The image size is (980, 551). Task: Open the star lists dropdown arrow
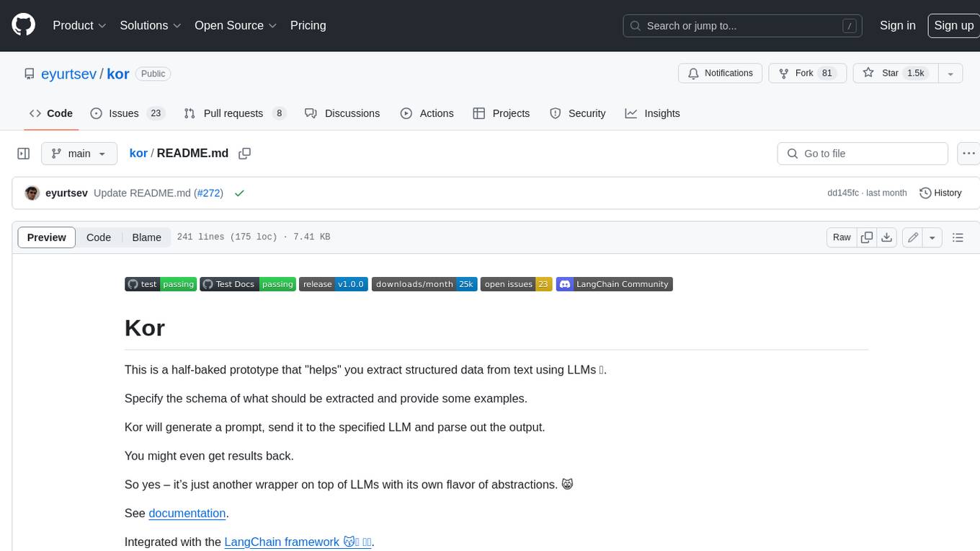click(x=950, y=73)
